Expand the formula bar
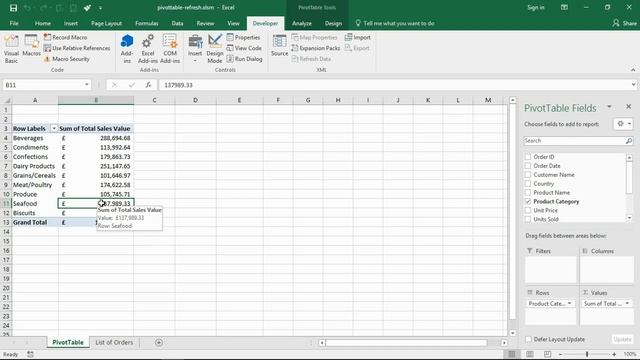The width and height of the screenshot is (640, 360). click(x=633, y=85)
